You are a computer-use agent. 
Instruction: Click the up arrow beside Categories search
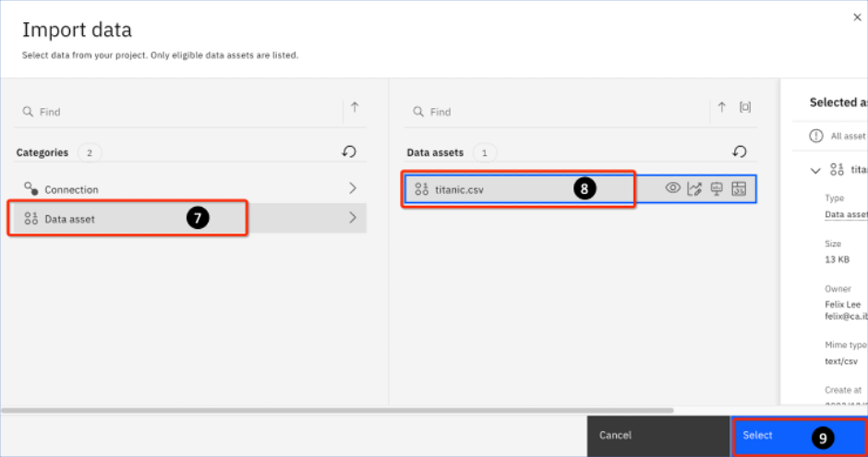[x=355, y=107]
